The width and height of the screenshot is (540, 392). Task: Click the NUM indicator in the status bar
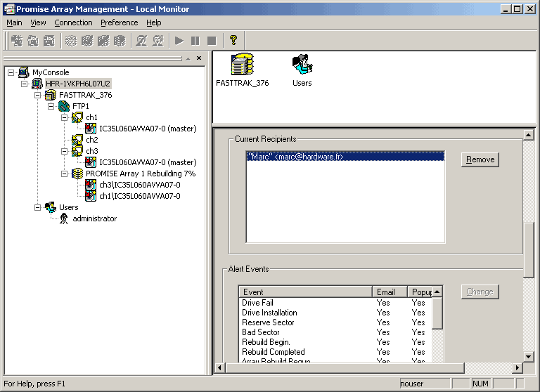[x=480, y=384]
